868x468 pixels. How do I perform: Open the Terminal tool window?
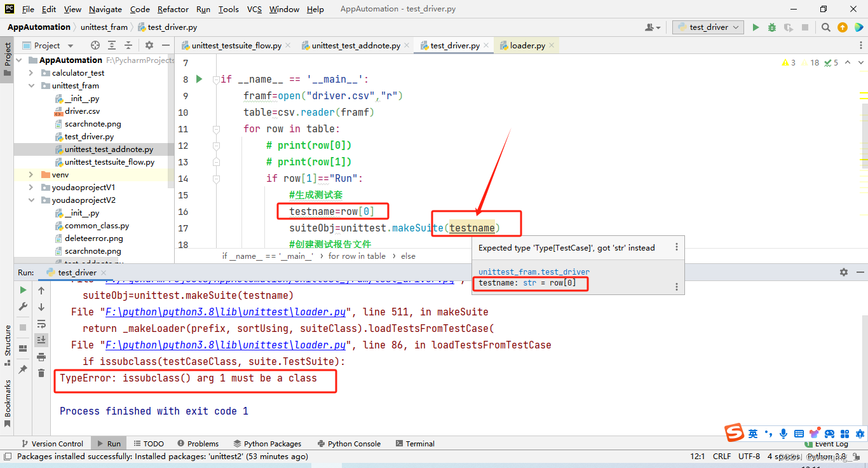(415, 443)
